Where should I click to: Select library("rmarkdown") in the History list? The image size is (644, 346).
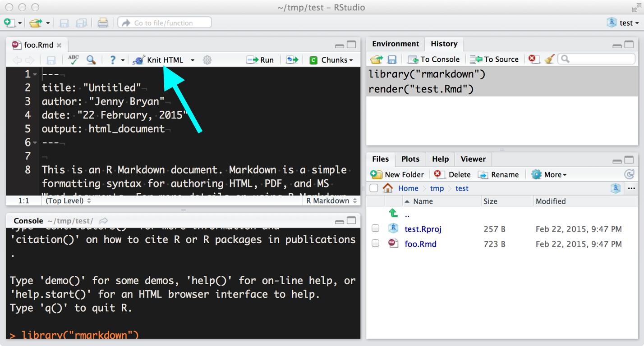(x=502, y=74)
